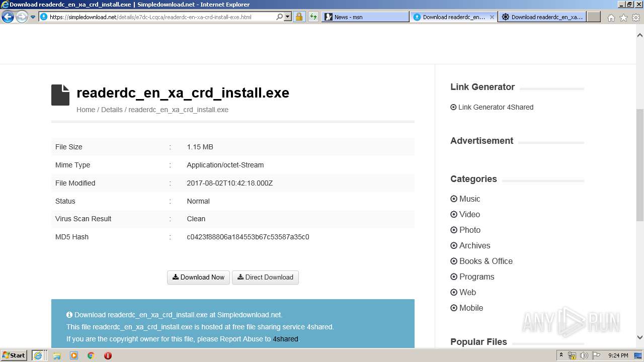The width and height of the screenshot is (644, 362).
Task: Click the file modified date value
Action: tap(229, 183)
